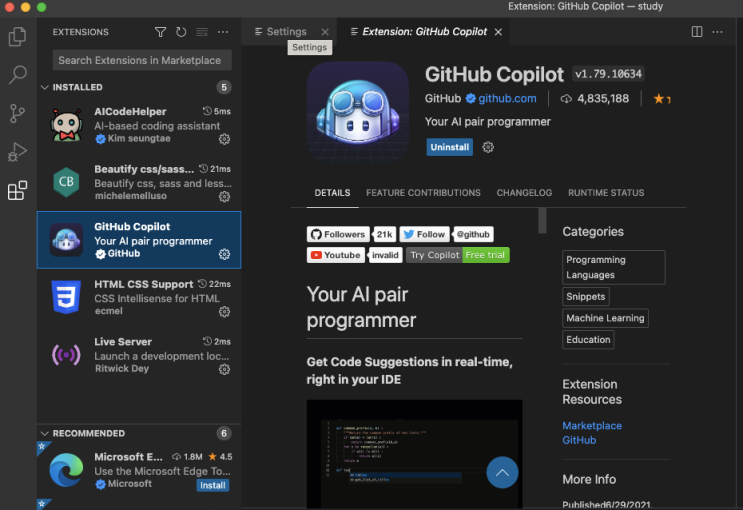Refresh the extensions list
Screen dimensions: 743x510
tap(181, 32)
